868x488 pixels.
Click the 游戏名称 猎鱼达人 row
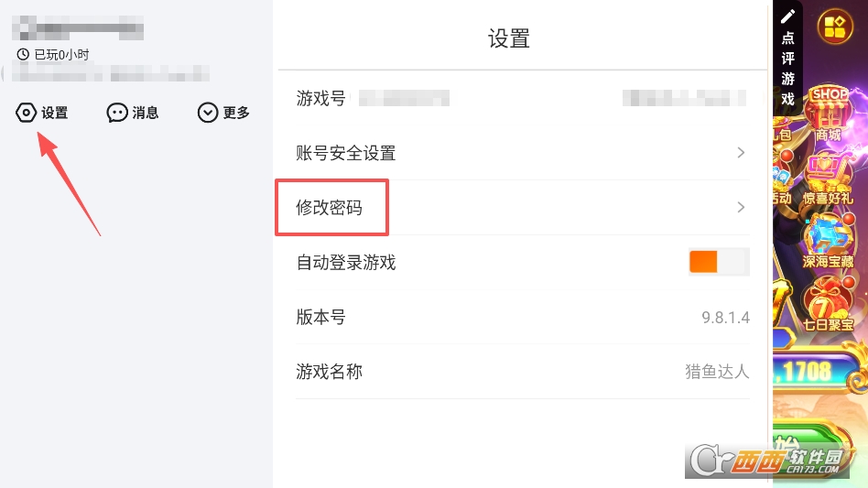[x=522, y=372]
